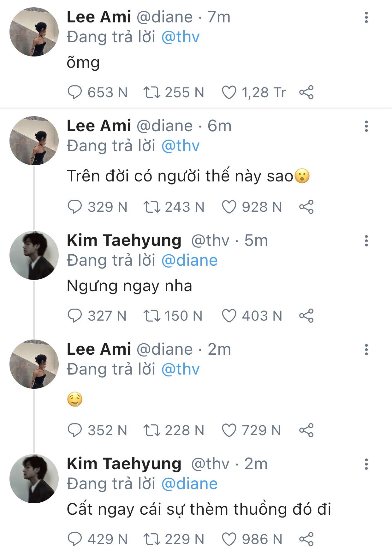Open more options on "Ngưng ngay nha" tweet
392x550 pixels.
tap(366, 241)
